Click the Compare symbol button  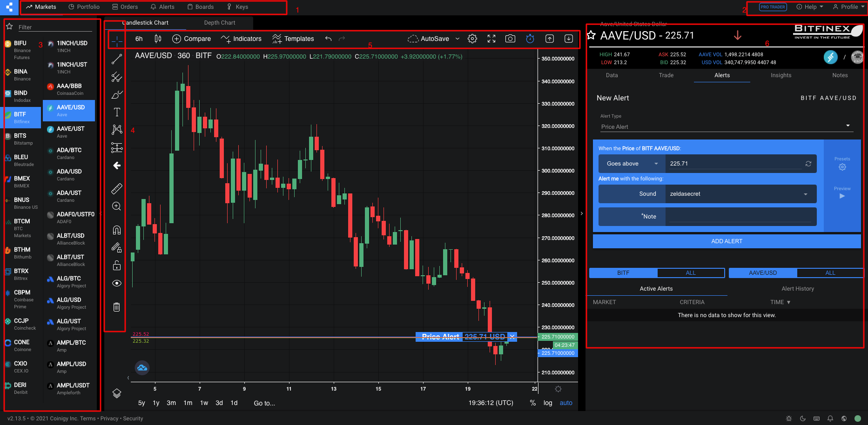point(191,39)
